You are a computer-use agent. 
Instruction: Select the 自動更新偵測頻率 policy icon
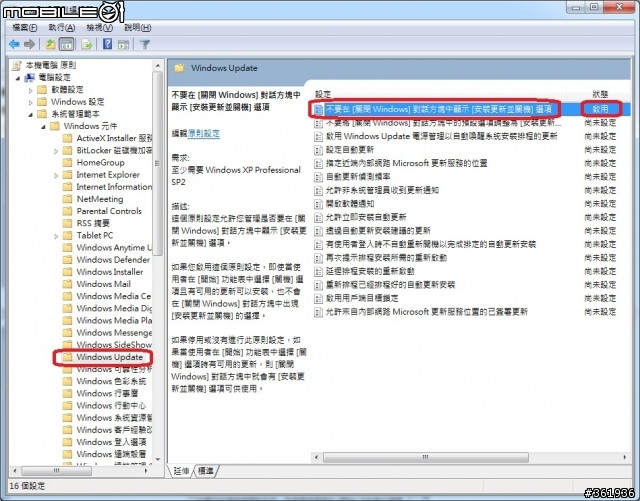tap(318, 177)
